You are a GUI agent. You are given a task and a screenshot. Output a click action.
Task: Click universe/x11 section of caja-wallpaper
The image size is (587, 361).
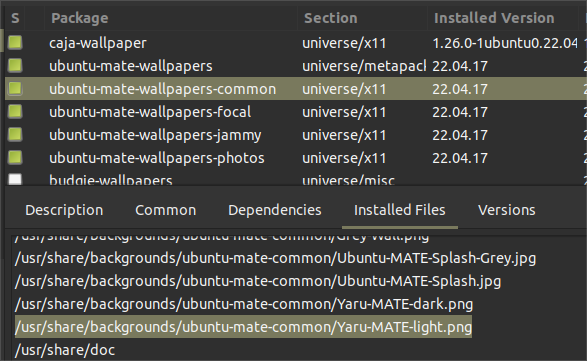coord(344,43)
